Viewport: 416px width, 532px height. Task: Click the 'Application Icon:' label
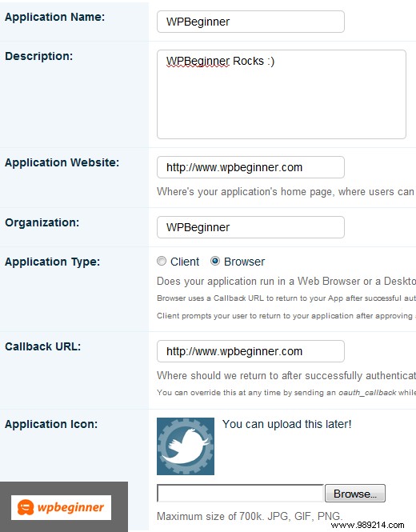point(51,424)
